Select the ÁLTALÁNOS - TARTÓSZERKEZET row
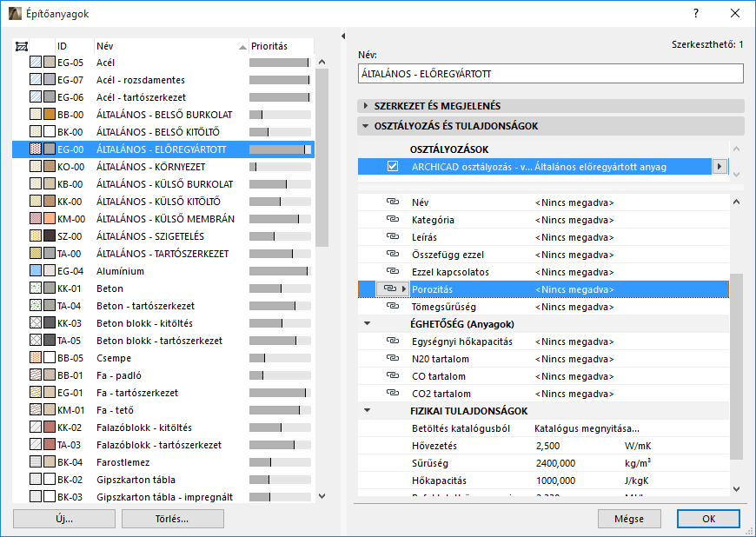 pyautogui.click(x=163, y=254)
